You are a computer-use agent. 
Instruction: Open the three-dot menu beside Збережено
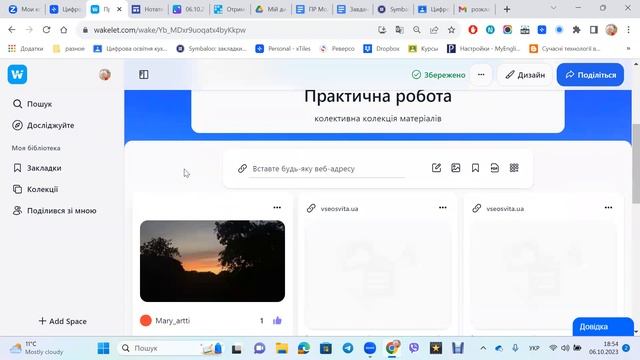481,75
